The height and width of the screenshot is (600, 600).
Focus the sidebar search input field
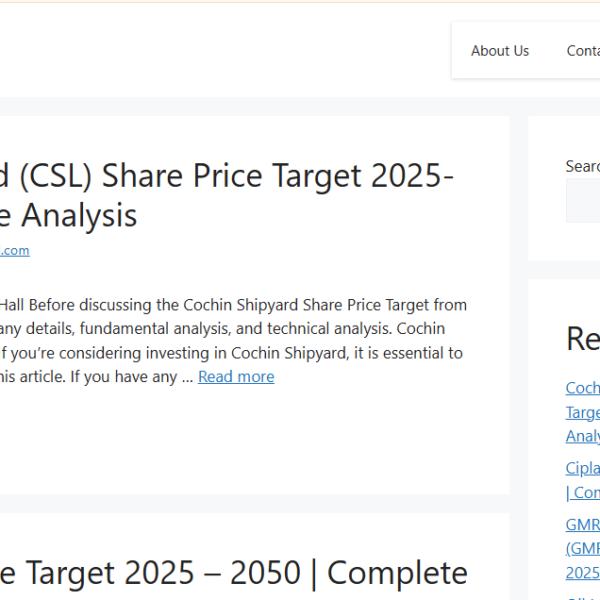tap(583, 200)
